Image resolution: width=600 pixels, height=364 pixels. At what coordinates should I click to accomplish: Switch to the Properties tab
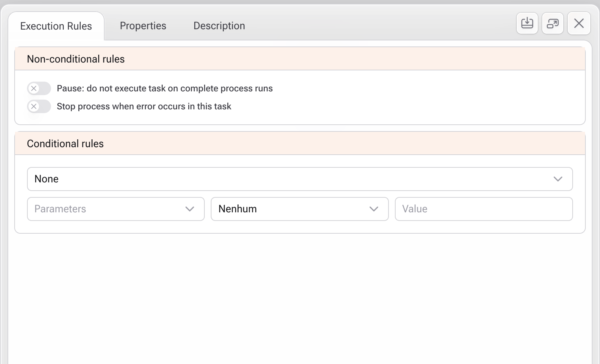tap(143, 26)
